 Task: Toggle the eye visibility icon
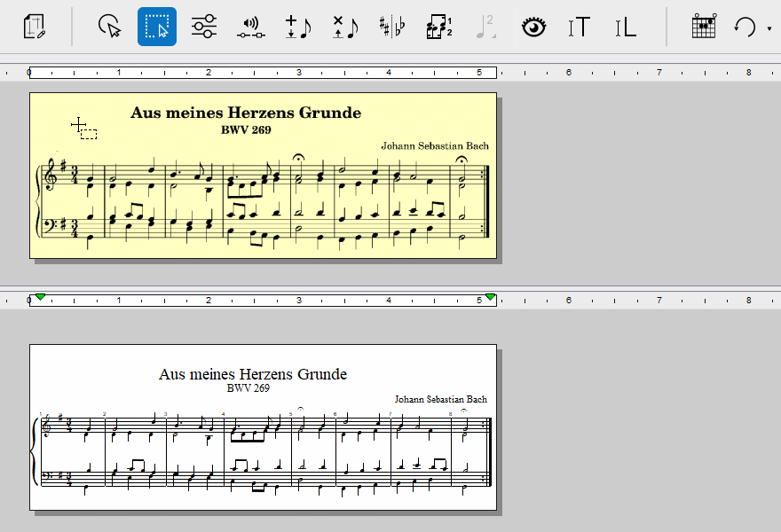point(533,27)
